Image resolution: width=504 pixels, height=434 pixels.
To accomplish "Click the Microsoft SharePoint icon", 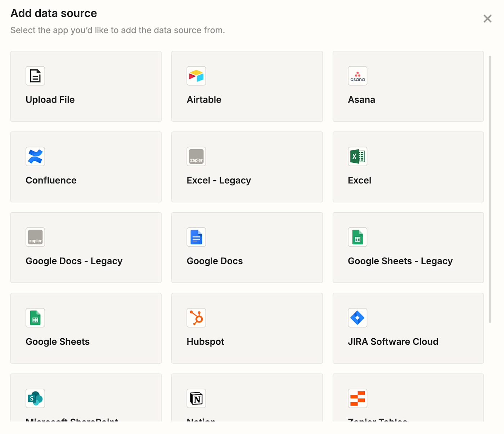I will [35, 398].
